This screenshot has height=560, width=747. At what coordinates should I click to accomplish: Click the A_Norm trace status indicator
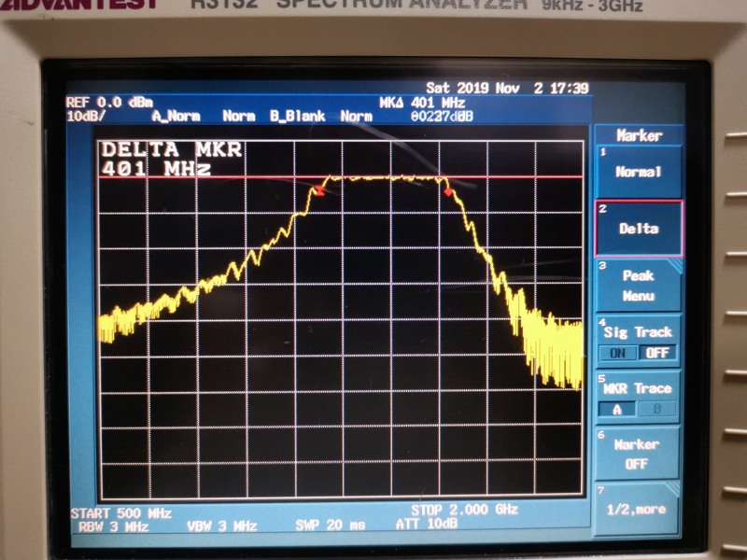coord(176,117)
